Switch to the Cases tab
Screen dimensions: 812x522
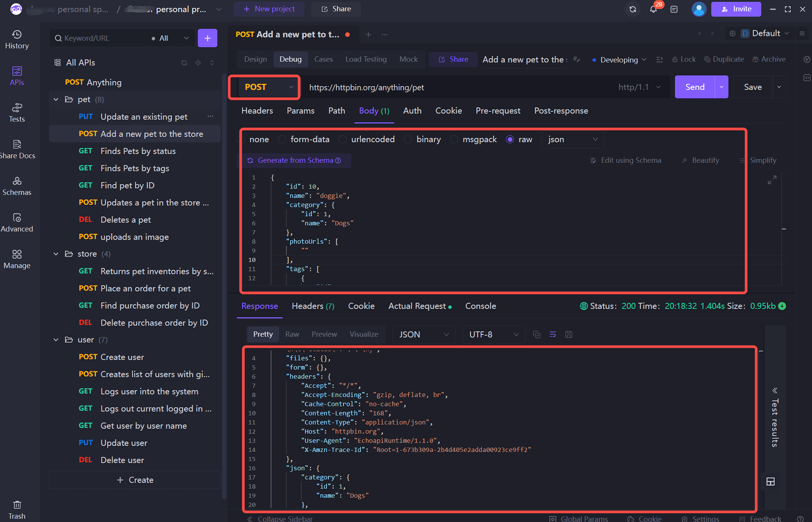pyautogui.click(x=323, y=59)
